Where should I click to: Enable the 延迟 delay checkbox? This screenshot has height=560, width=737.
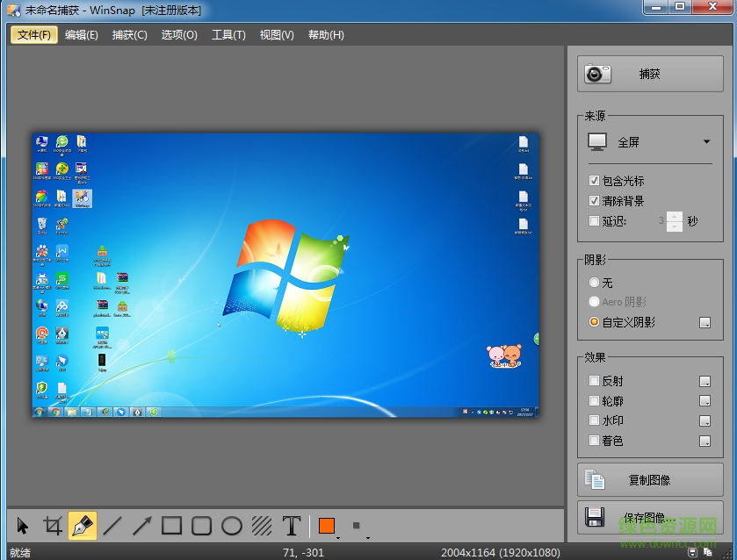pyautogui.click(x=595, y=221)
